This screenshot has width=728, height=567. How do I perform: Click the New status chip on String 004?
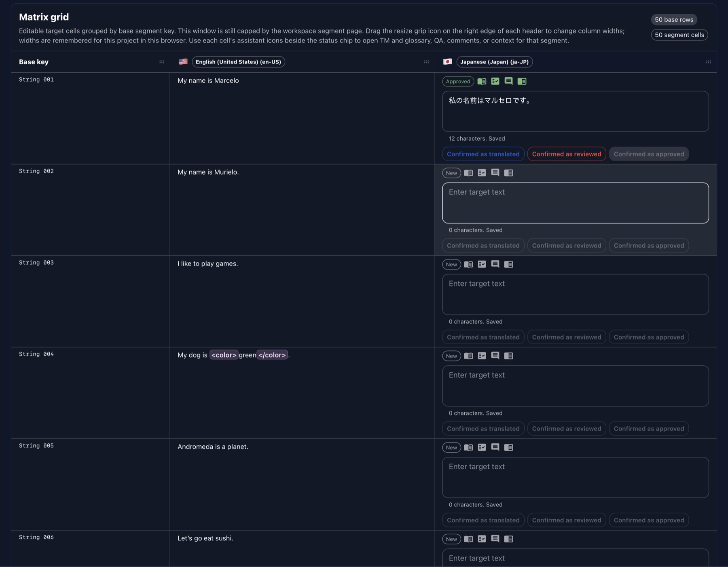451,356
